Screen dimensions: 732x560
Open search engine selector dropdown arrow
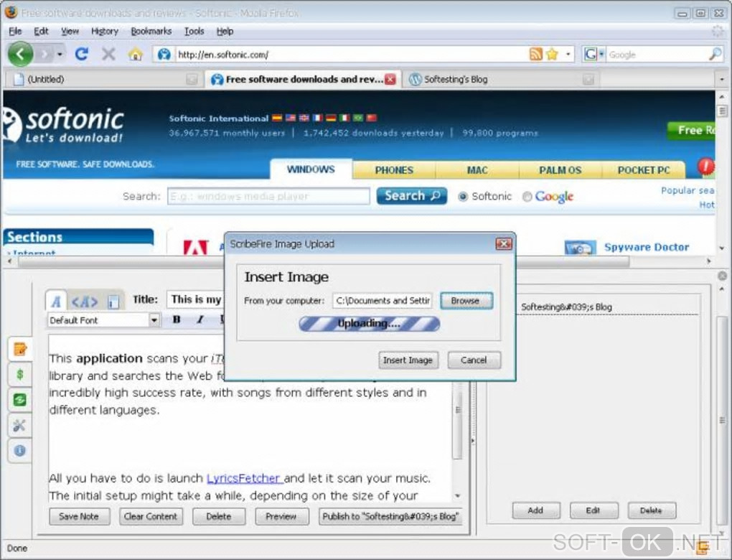click(601, 54)
